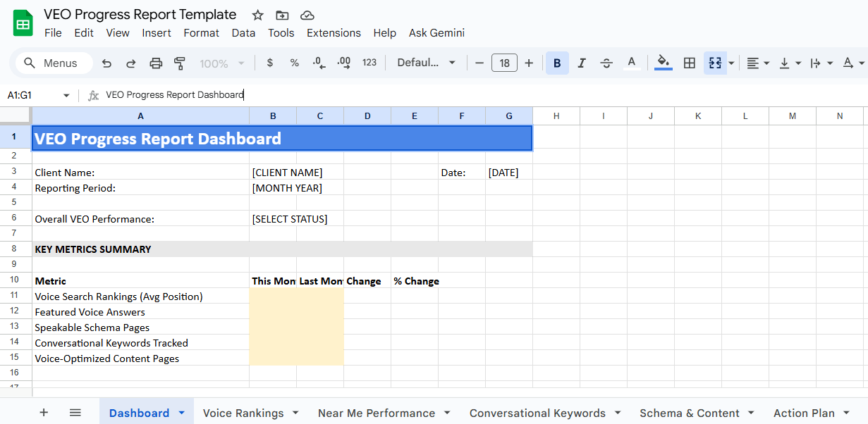Select the paint format tool

pos(179,63)
